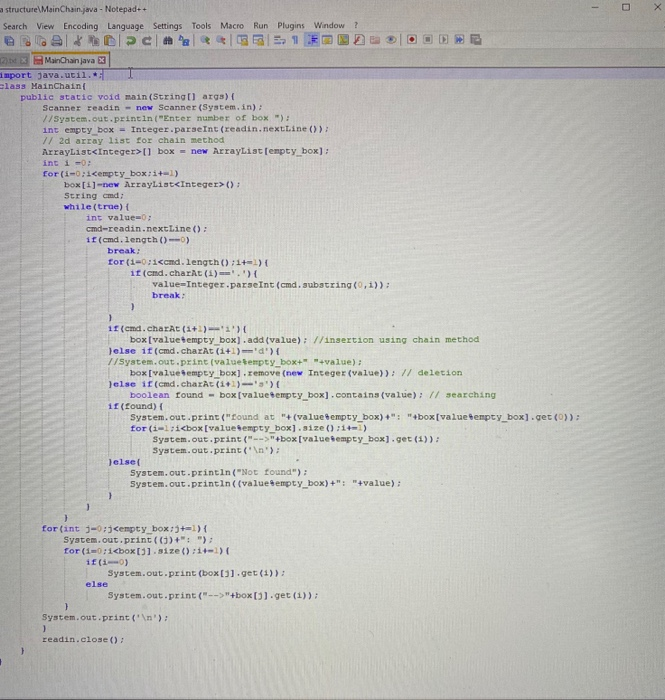The width and height of the screenshot is (665, 700).
Task: Open the Run menu
Action: [261, 25]
